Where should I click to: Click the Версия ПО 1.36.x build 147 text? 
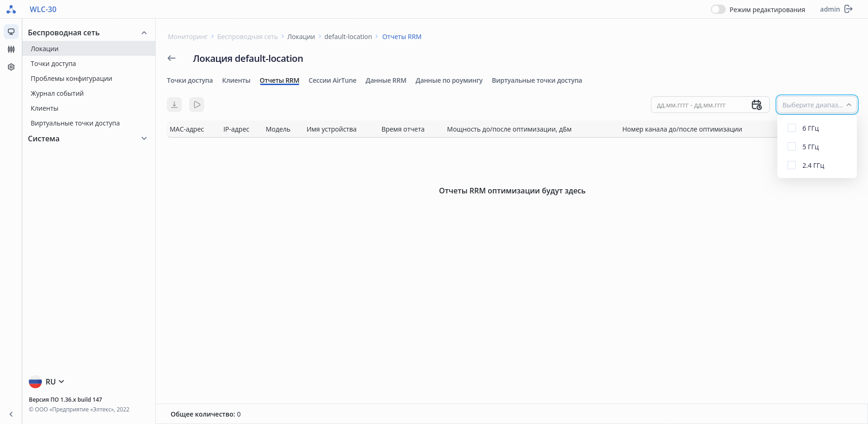click(66, 399)
